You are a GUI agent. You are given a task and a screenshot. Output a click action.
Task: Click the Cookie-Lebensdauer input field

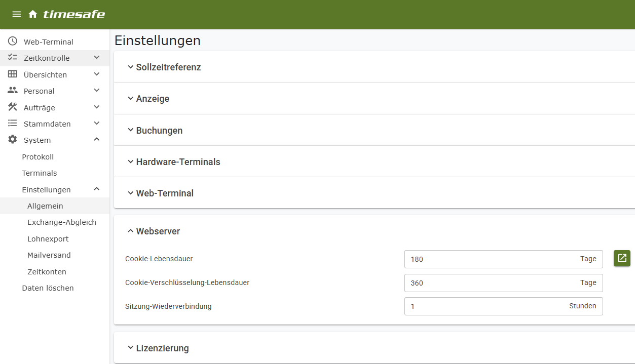click(x=492, y=259)
